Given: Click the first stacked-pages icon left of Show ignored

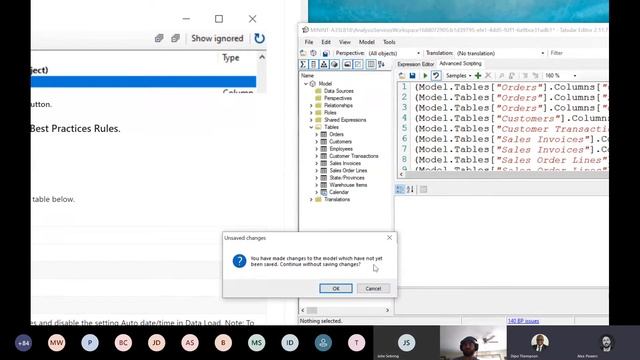Looking at the screenshot, I should [x=159, y=38].
